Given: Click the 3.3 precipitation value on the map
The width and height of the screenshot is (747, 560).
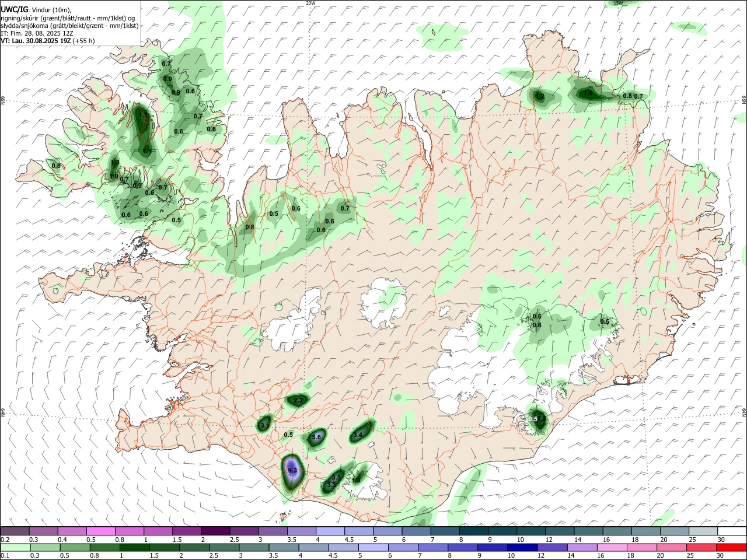Looking at the screenshot, I should 331,485.
